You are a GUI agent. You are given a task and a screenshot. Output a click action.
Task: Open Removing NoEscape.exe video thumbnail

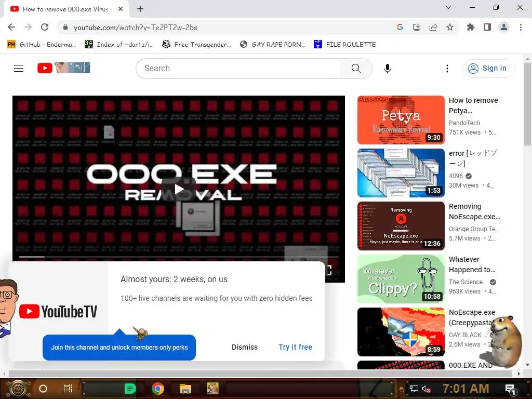tap(401, 226)
